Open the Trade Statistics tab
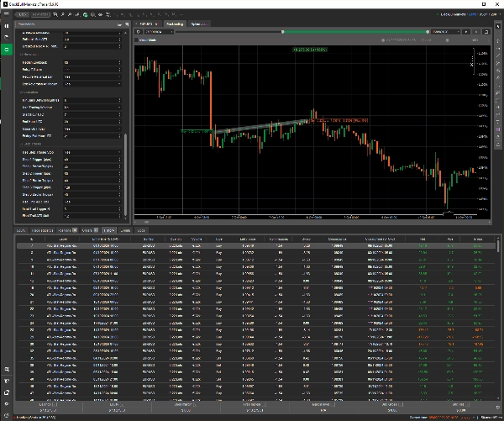 (42, 230)
